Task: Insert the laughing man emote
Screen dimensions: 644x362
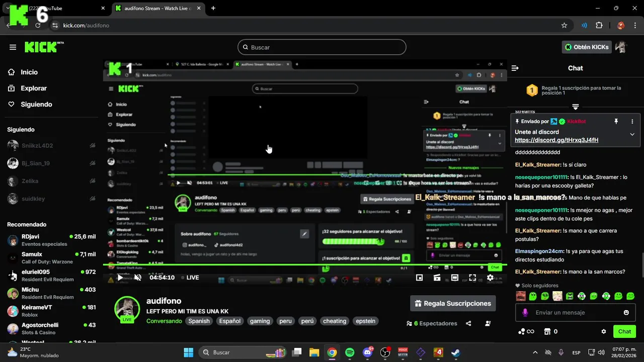Action: click(521, 296)
